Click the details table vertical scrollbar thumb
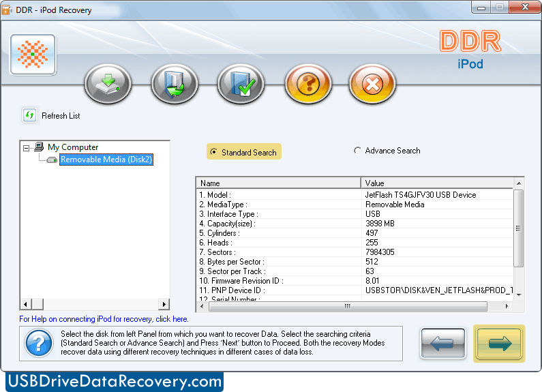The width and height of the screenshot is (542, 392). (519, 228)
